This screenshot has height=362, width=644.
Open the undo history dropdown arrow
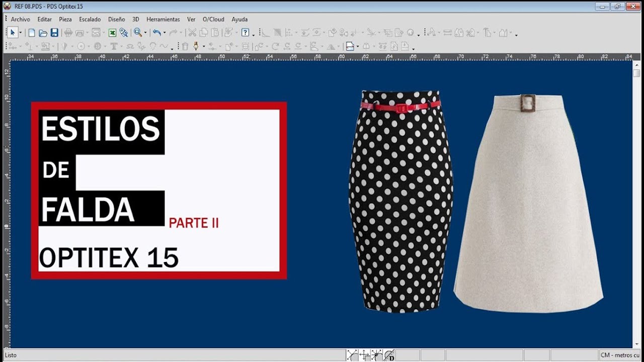165,33
